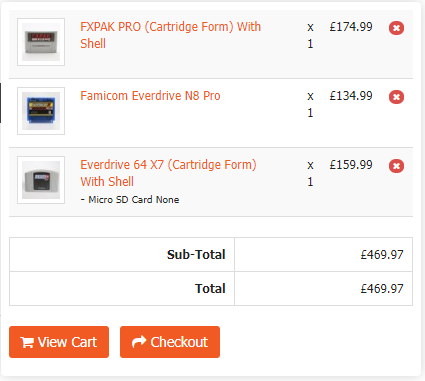Delete Everdrive 64 X7 using red X
425x381 pixels.
point(396,166)
